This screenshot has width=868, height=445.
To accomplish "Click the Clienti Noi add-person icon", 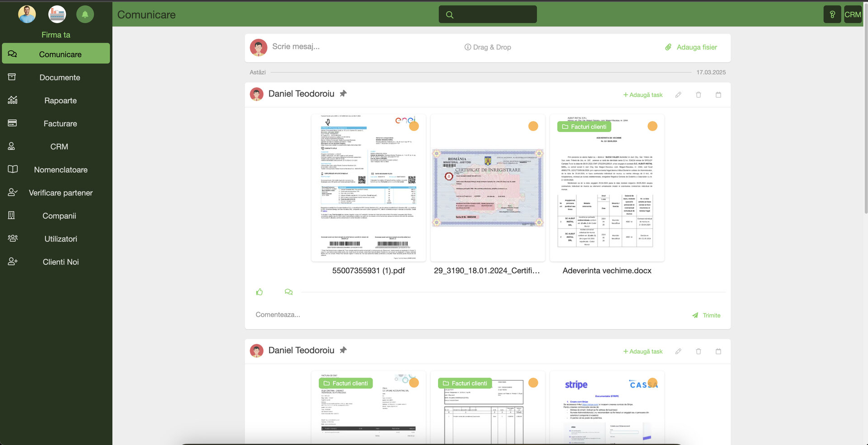I will click(13, 261).
